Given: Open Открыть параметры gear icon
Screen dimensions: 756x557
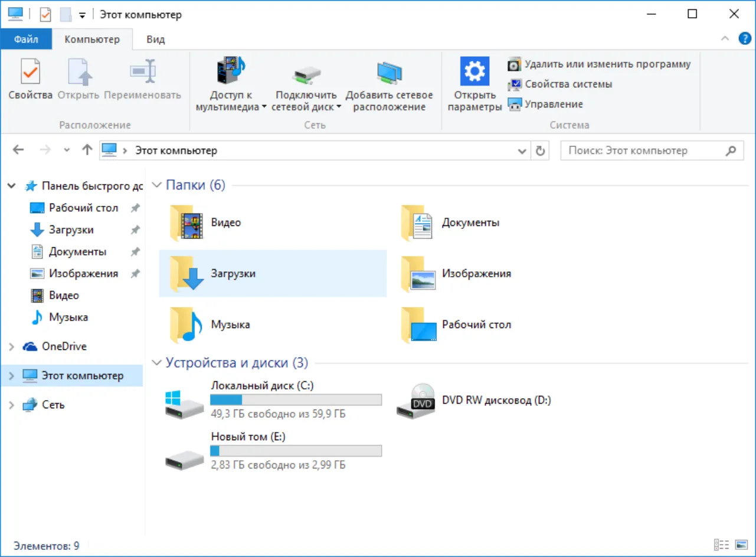Looking at the screenshot, I should [474, 71].
